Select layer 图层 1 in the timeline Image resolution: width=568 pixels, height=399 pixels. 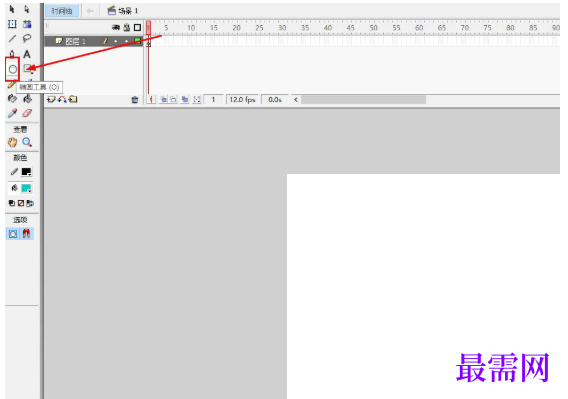tap(76, 41)
